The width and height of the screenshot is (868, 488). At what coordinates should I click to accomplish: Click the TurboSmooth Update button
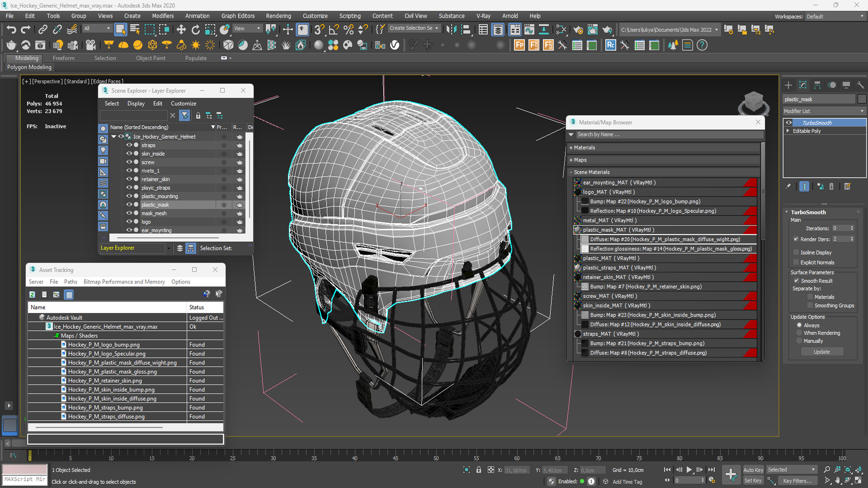[x=821, y=352]
